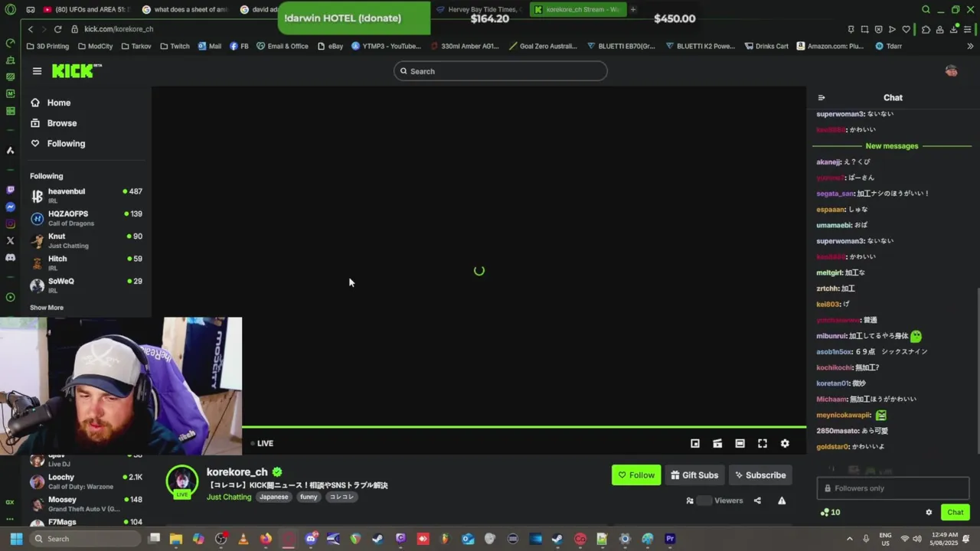Open a new browser tab

click(x=633, y=9)
